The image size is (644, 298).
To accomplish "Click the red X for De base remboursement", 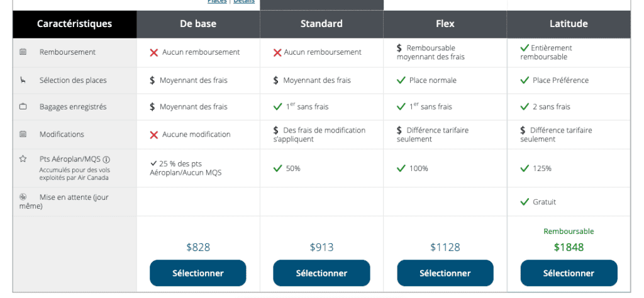I will tap(153, 53).
